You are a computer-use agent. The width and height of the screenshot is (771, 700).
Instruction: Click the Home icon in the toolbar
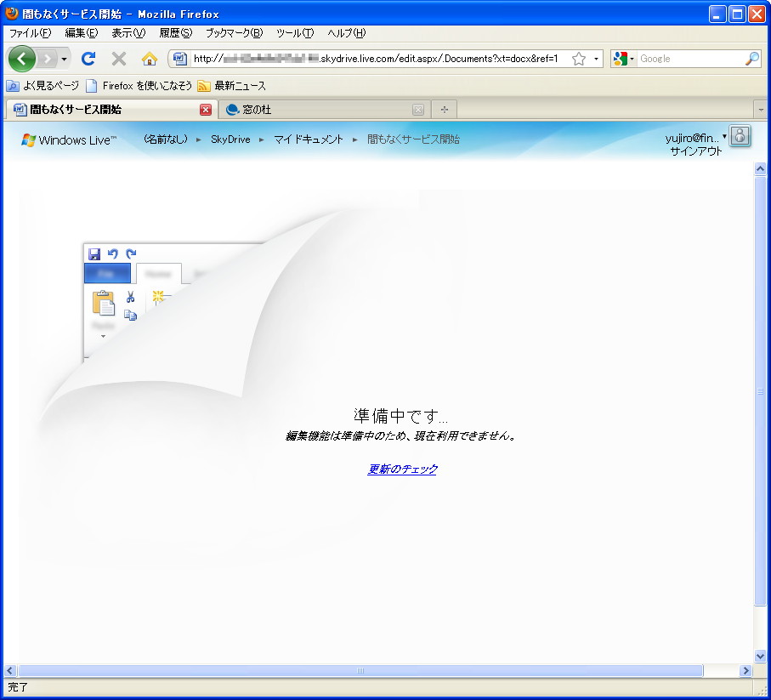[148, 58]
